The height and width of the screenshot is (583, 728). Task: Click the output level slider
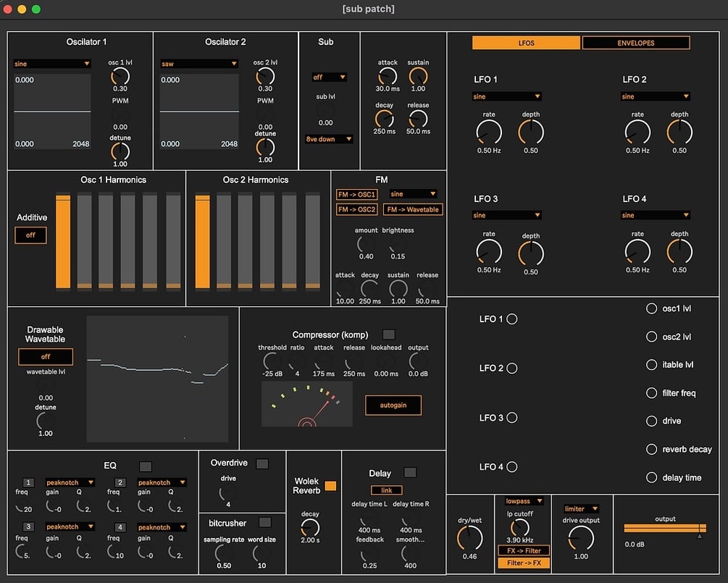665,528
